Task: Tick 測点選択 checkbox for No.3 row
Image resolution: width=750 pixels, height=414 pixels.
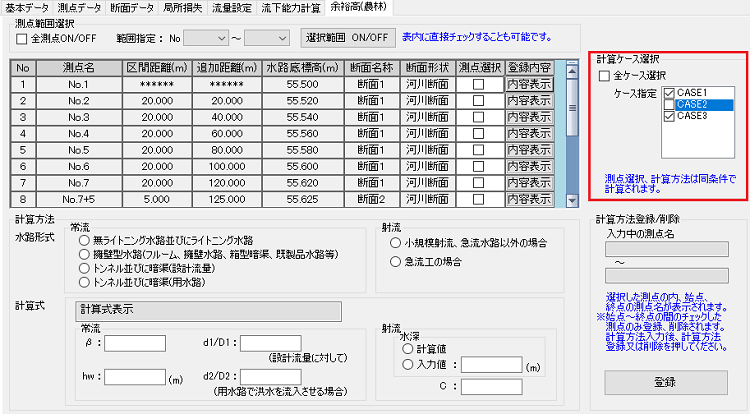Action: pyautogui.click(x=479, y=117)
